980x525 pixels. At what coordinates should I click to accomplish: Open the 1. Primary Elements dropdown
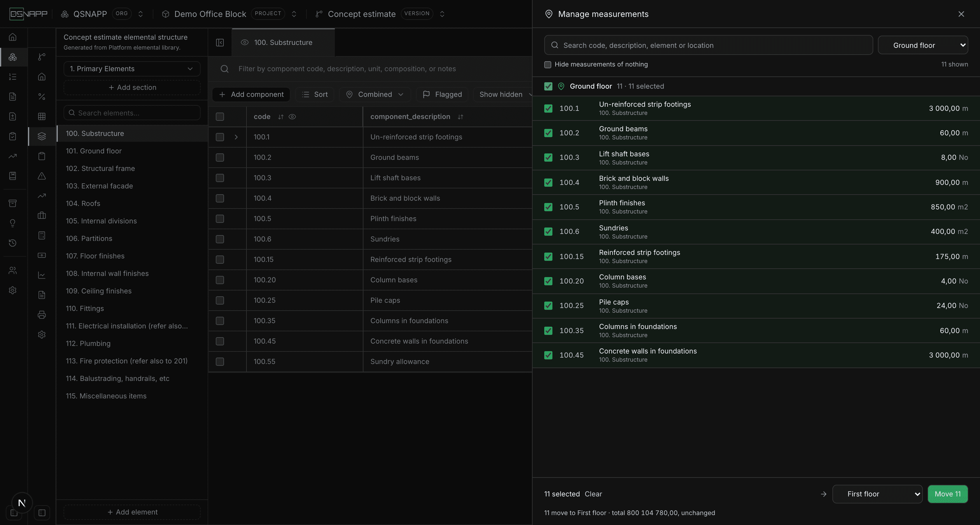click(x=132, y=69)
